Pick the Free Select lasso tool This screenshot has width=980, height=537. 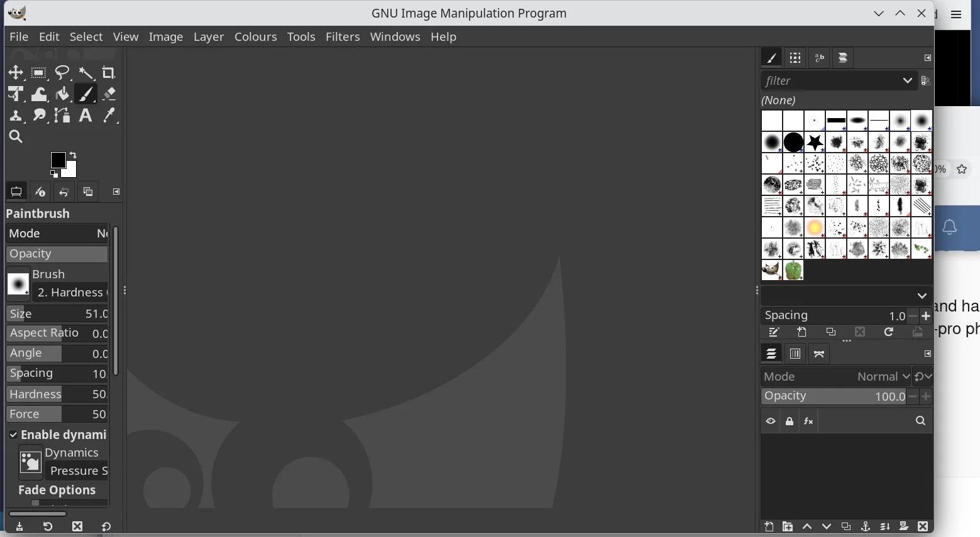[62, 73]
